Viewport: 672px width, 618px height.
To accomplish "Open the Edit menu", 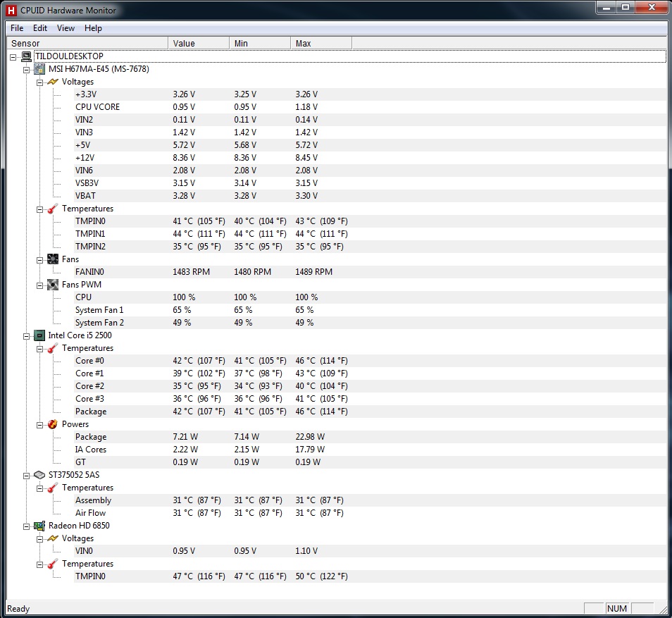I will pyautogui.click(x=40, y=28).
